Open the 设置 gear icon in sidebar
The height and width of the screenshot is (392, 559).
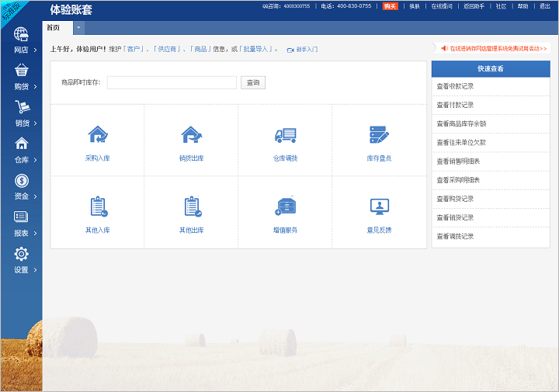[21, 254]
